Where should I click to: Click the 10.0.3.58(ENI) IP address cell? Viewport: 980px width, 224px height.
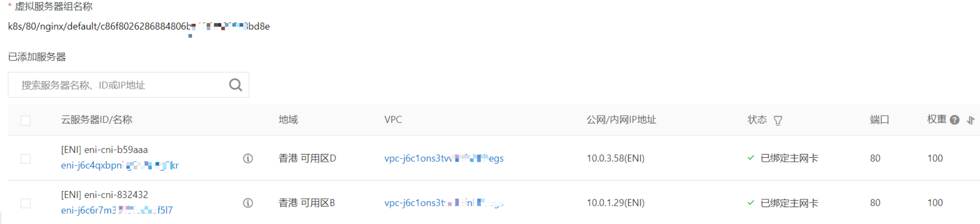tap(615, 159)
